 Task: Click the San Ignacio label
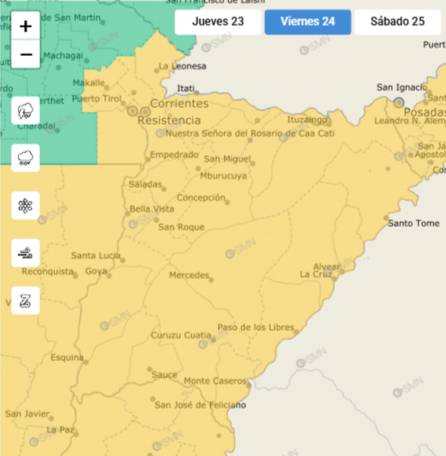(x=402, y=87)
